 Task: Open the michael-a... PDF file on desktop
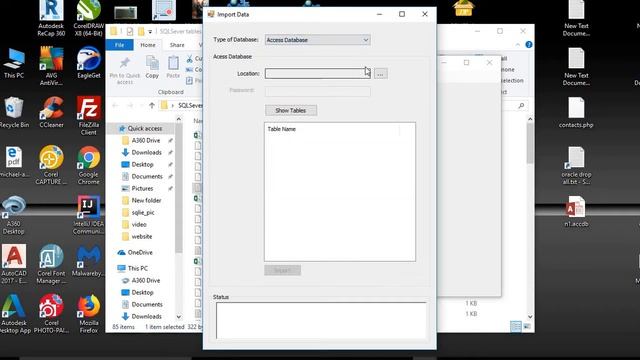[x=14, y=162]
